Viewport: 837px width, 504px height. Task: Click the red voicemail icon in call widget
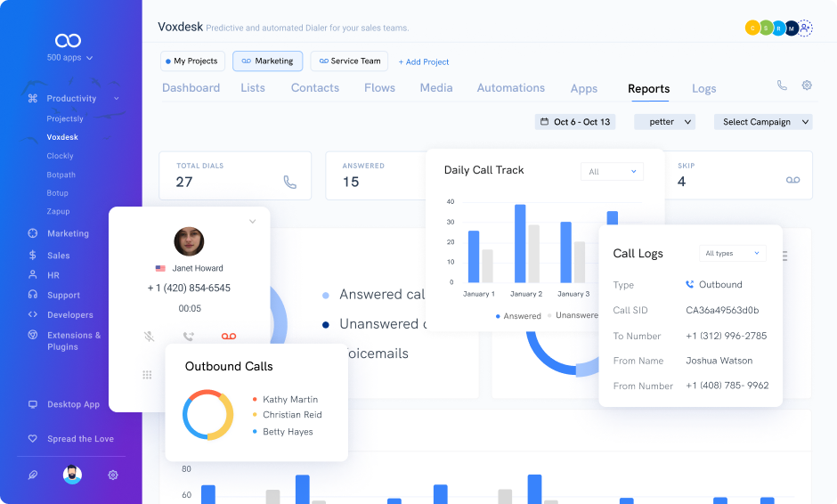tap(228, 337)
